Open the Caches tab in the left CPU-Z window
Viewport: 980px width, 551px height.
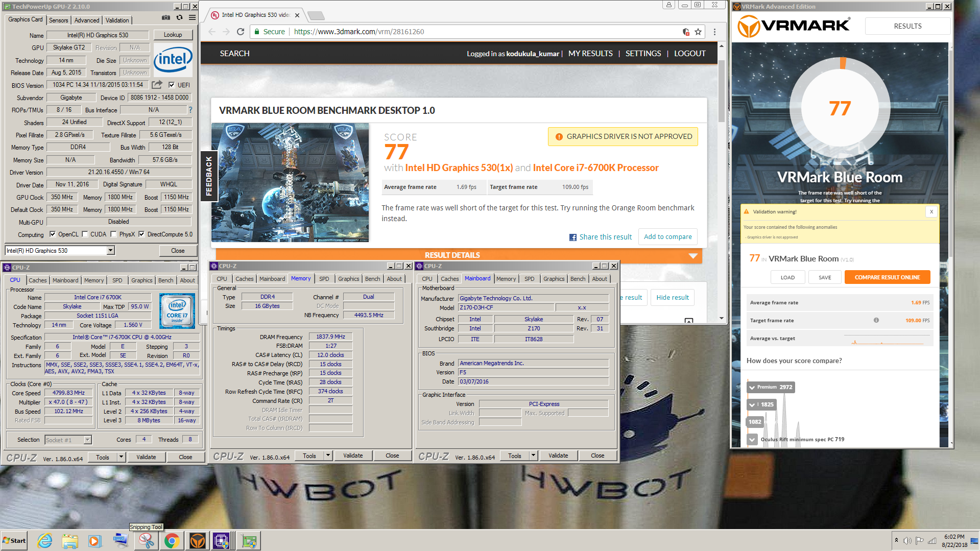coord(37,280)
